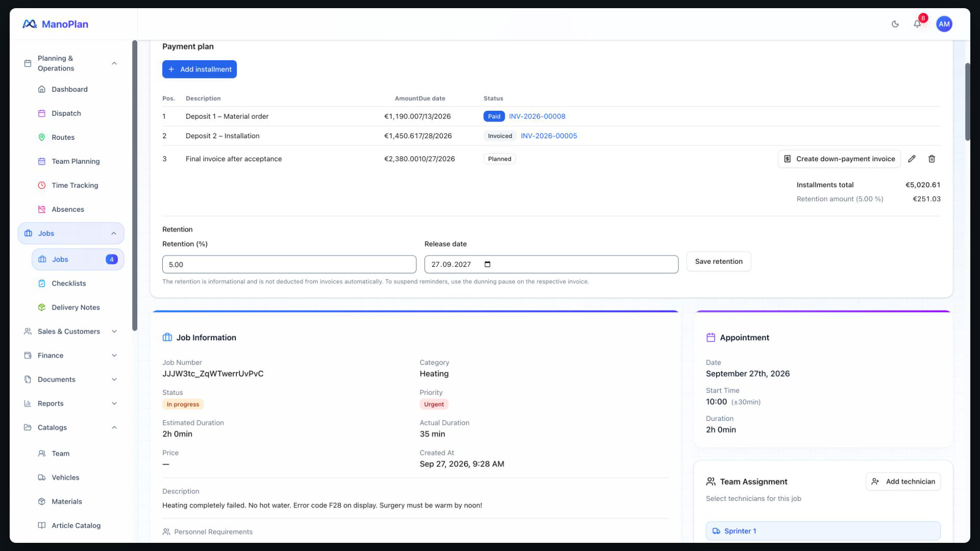Open Delivery Notes page
Viewport: 980px width, 551px height.
click(76, 307)
